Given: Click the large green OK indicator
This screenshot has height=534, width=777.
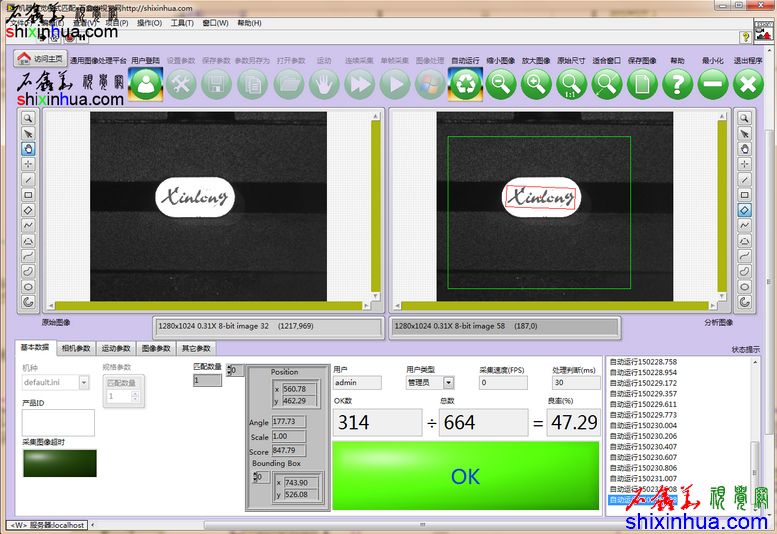Looking at the screenshot, I should tap(465, 476).
